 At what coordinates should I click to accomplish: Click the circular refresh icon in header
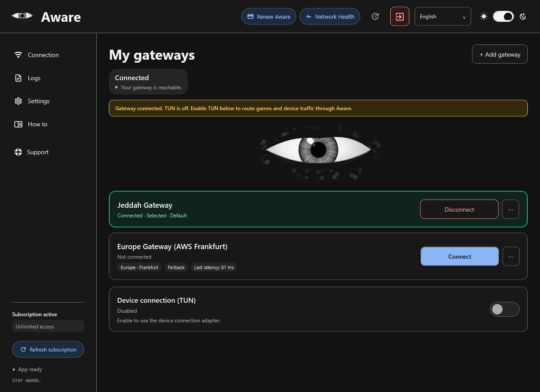pos(375,17)
